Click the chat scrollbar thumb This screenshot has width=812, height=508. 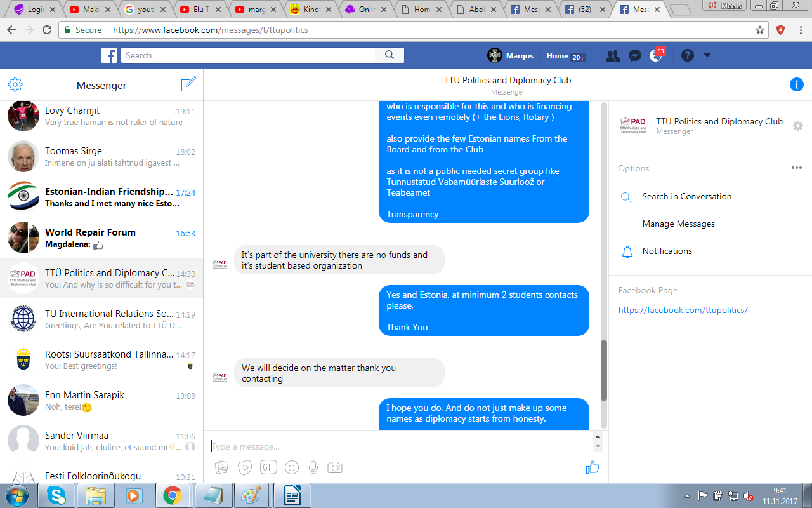click(x=604, y=370)
